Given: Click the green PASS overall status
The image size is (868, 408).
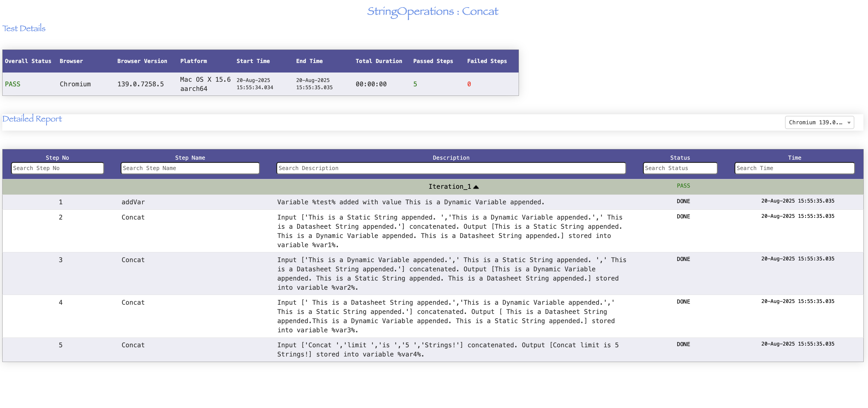Looking at the screenshot, I should [12, 84].
